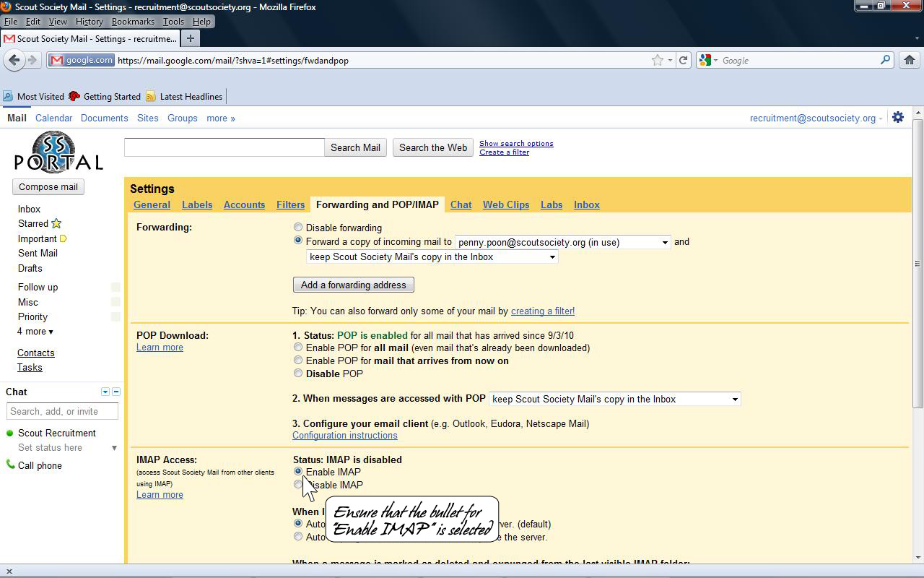The height and width of the screenshot is (578, 924).
Task: Click the google.com site identity badge
Action: (x=82, y=60)
